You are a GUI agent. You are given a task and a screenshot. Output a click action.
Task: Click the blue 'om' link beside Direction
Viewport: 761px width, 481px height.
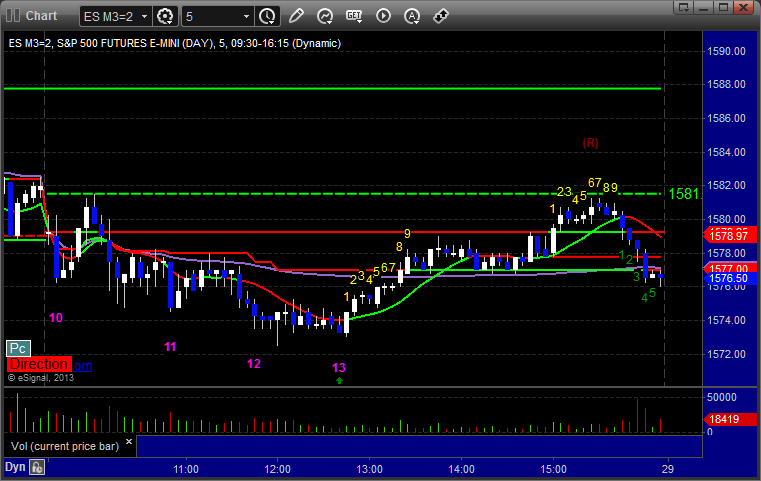83,365
